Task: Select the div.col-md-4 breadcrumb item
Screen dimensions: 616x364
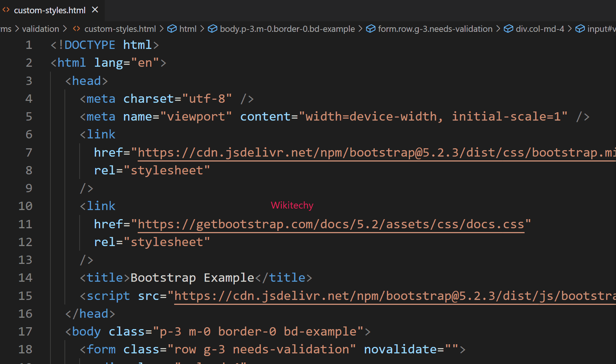Action: pos(540,28)
